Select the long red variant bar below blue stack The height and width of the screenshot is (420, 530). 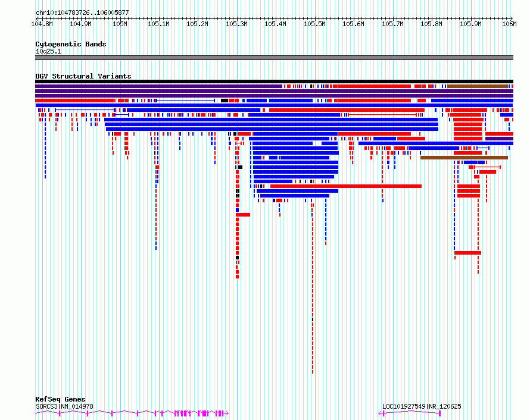click(346, 186)
